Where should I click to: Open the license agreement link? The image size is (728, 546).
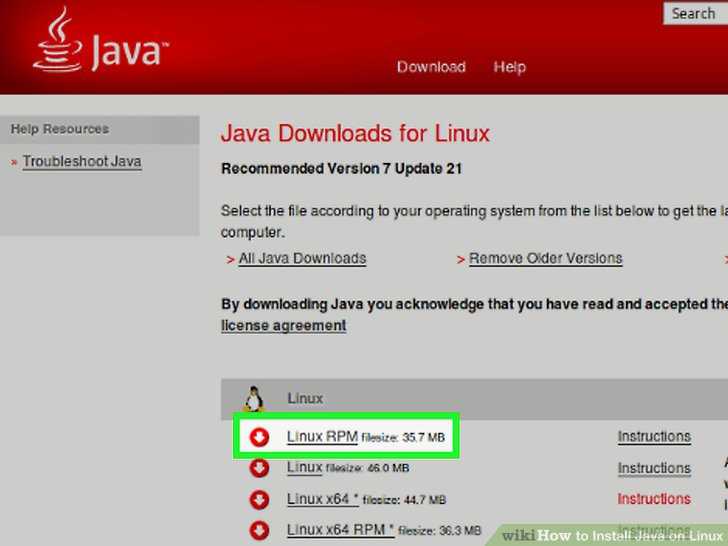click(x=284, y=325)
